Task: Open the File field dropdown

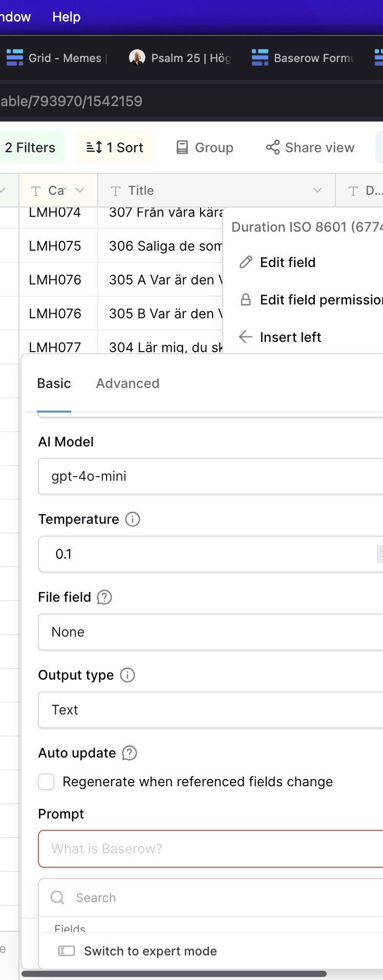Action: pyautogui.click(x=210, y=632)
